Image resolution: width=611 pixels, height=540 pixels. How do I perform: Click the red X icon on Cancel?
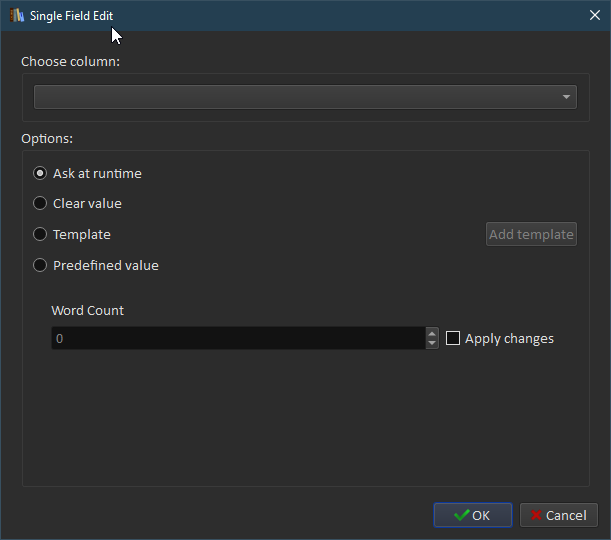[537, 515]
